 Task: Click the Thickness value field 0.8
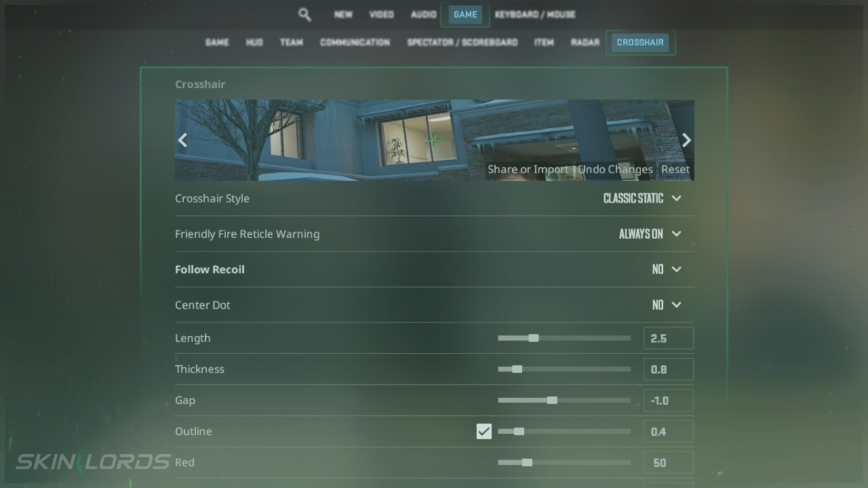(669, 369)
